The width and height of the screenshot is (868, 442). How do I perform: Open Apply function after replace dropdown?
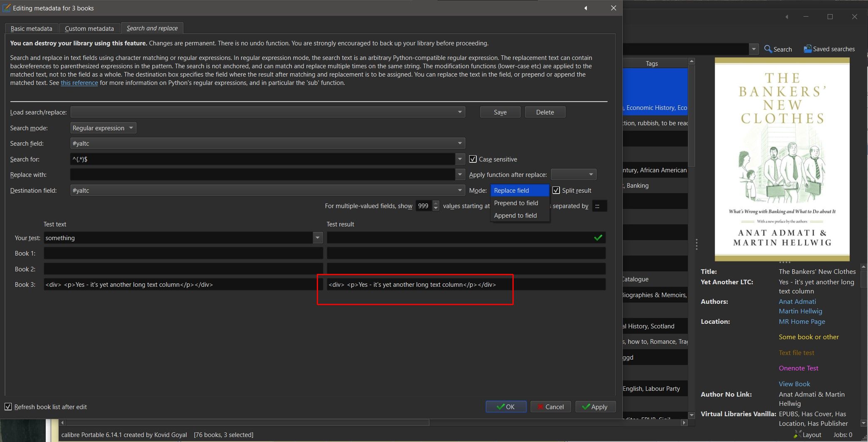(x=573, y=175)
